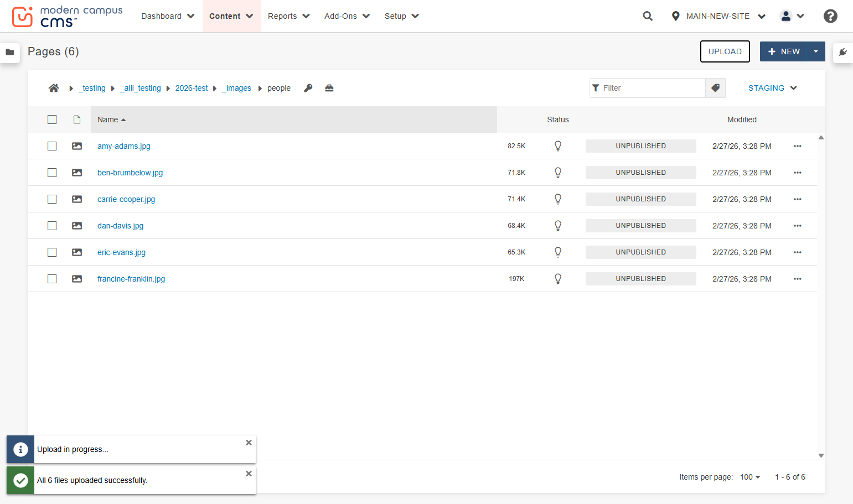The height and width of the screenshot is (504, 853).
Task: Open the Content menu
Action: point(231,16)
